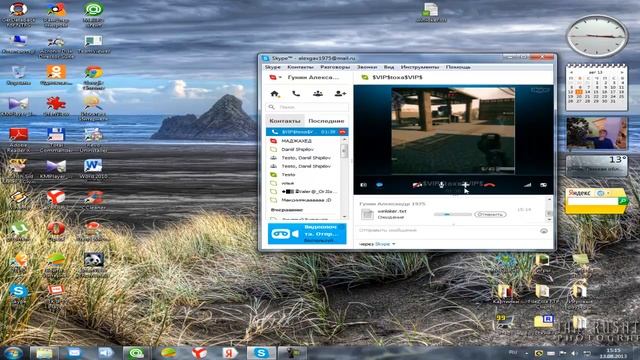Open the Вид menu
Screen dimensions: 640x360
tap(389, 67)
